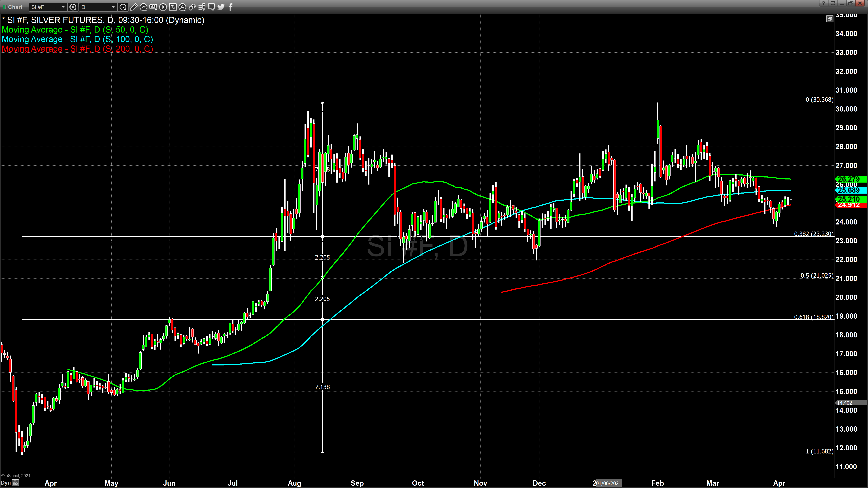Click the eSignal, 2021 copyright text
This screenshot has width=868, height=488.
16,476
